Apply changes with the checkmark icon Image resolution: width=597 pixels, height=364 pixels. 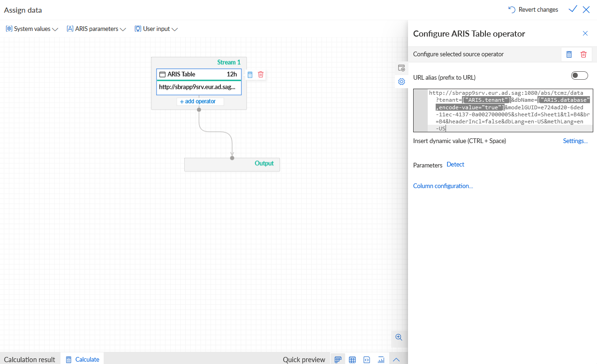coord(573,9)
